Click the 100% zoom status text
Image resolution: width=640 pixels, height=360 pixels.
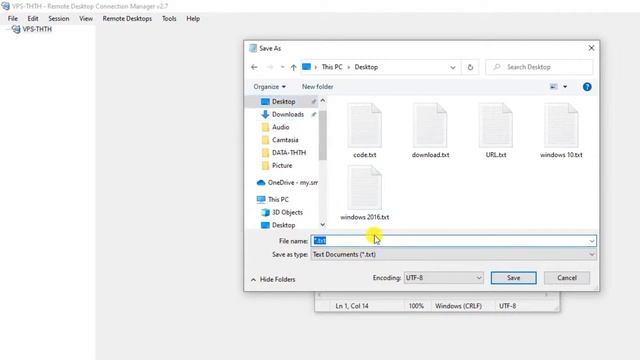pyautogui.click(x=416, y=306)
